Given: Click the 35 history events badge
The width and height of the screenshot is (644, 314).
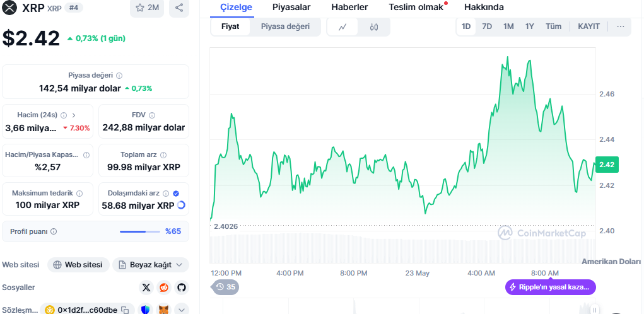Looking at the screenshot, I should point(225,287).
